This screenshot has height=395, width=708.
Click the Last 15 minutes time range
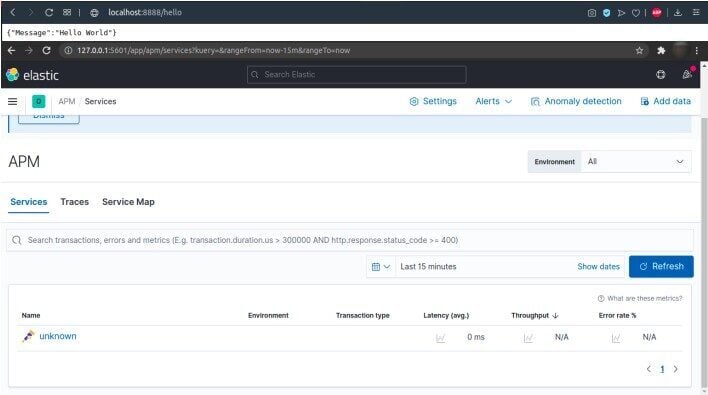tap(428, 267)
